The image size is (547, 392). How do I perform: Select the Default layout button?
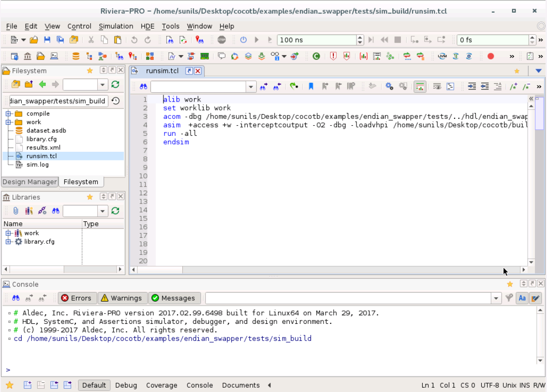(x=94, y=385)
